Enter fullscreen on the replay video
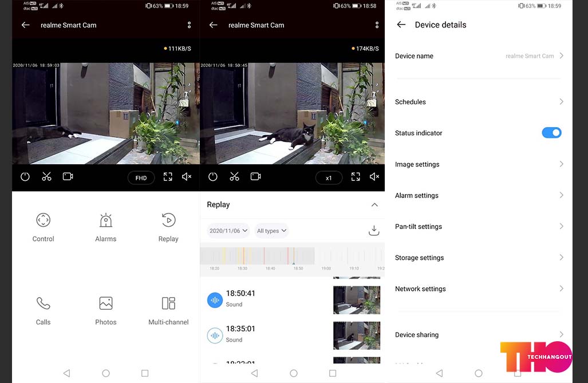 point(356,177)
